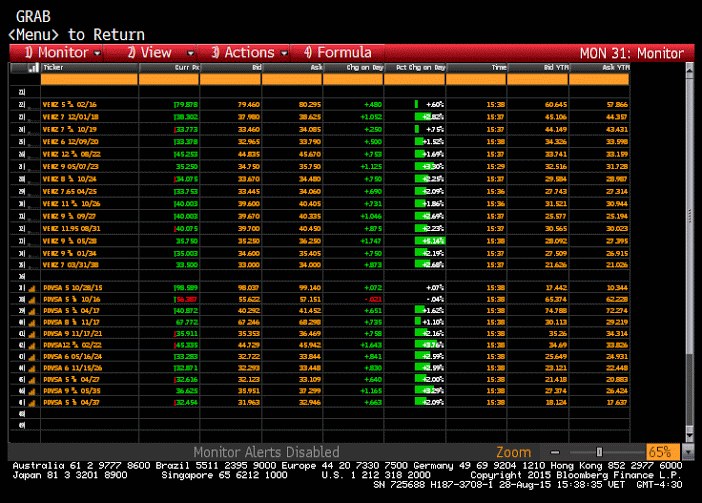Click chart icon beside PDVSA 5 10/16 row

point(32,300)
